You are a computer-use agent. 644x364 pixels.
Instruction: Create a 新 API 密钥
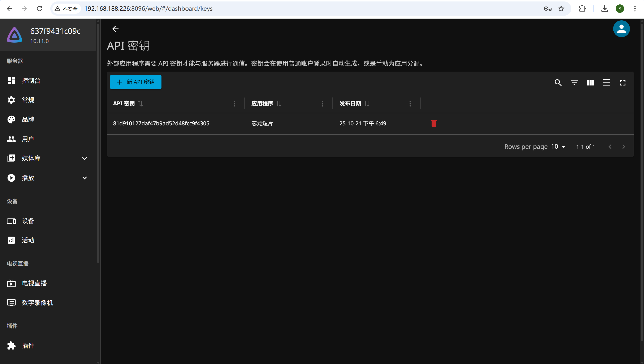pos(135,82)
